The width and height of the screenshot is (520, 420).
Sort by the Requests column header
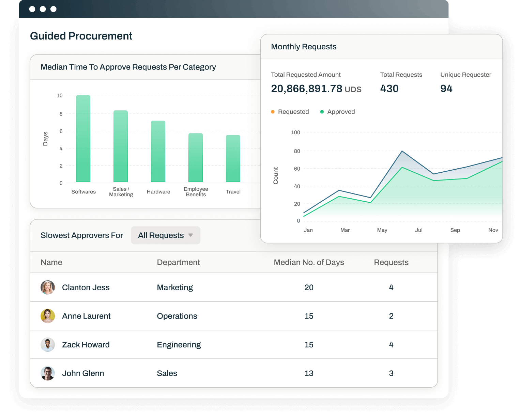(x=391, y=262)
